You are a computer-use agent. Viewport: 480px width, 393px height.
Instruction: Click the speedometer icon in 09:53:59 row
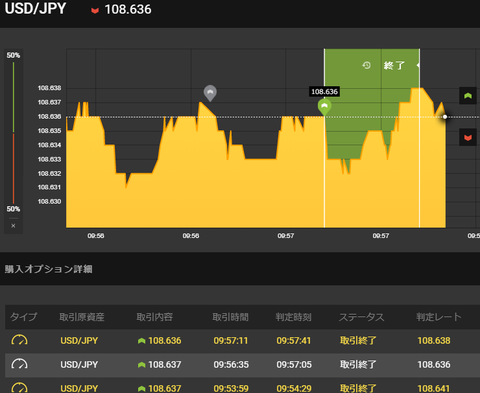20,388
